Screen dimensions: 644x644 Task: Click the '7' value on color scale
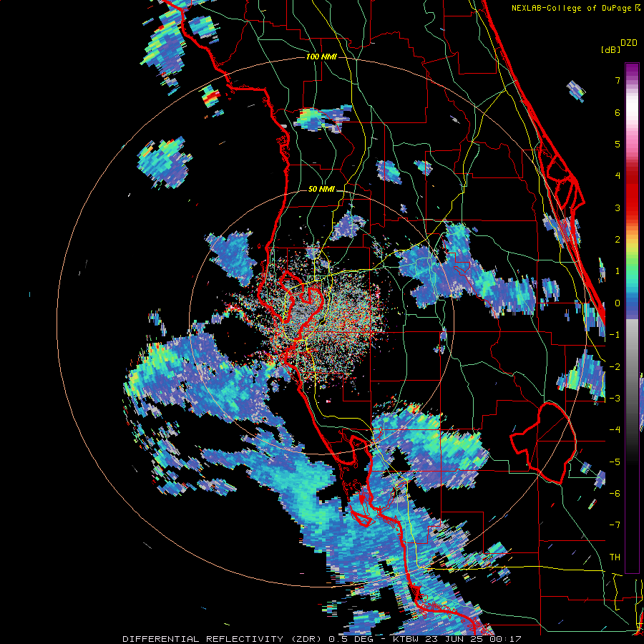tap(617, 80)
